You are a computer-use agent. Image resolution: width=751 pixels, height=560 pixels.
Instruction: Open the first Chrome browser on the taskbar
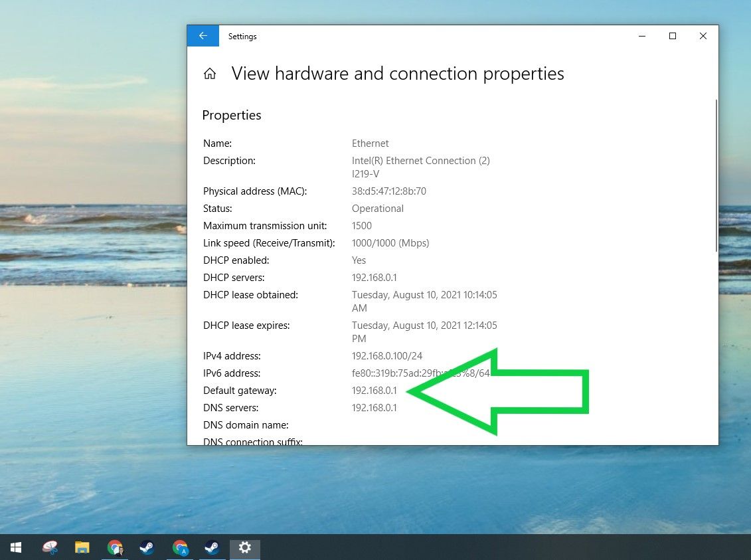[115, 547]
